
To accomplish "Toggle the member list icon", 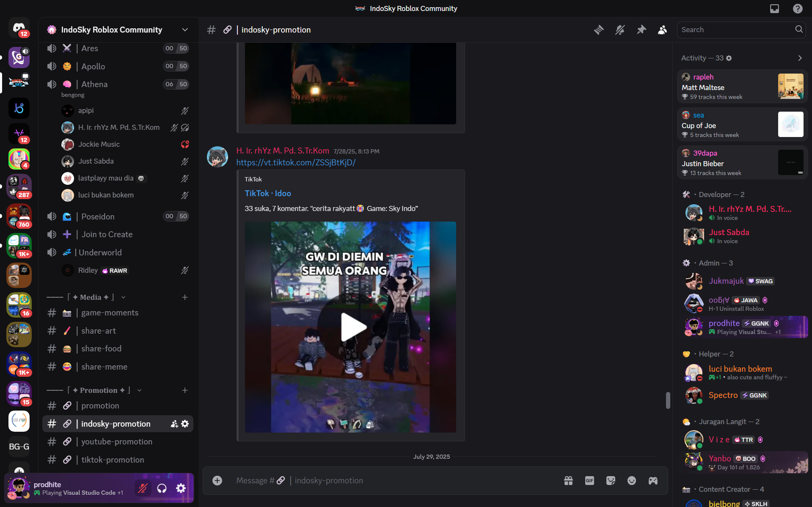I will point(663,30).
